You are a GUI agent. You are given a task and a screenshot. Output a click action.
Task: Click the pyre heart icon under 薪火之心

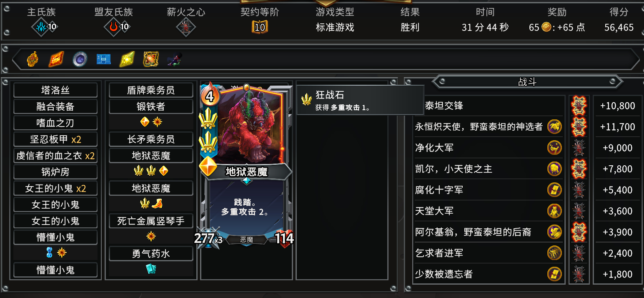(185, 28)
